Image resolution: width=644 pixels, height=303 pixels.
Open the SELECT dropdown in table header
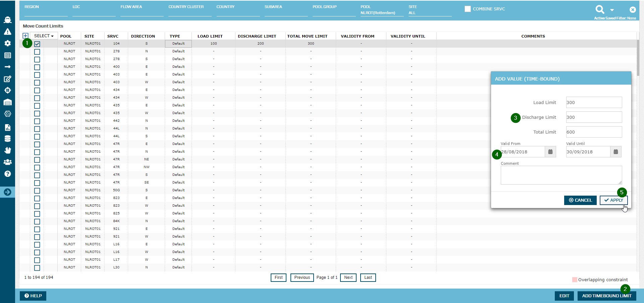pos(44,36)
